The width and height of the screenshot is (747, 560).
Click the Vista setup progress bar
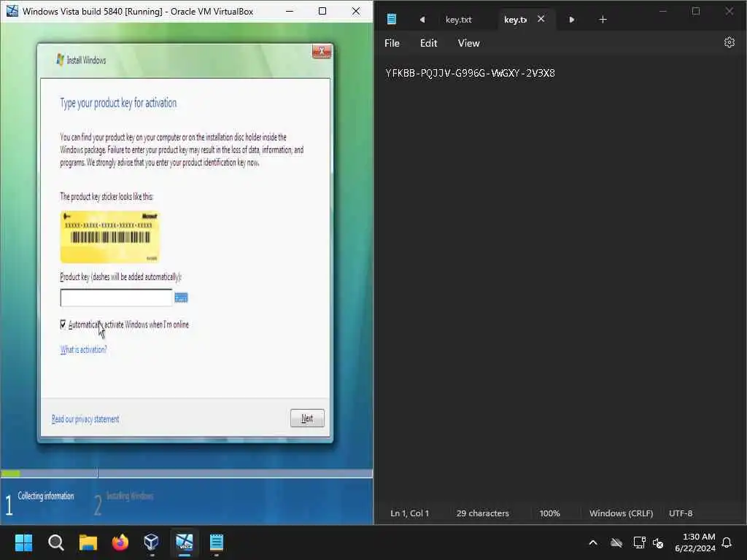click(187, 473)
